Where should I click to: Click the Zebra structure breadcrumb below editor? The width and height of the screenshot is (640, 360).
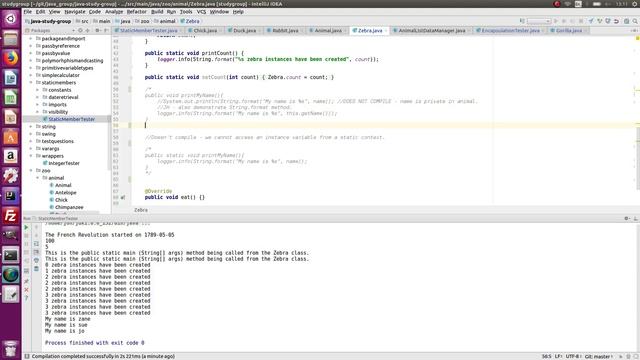141,210
